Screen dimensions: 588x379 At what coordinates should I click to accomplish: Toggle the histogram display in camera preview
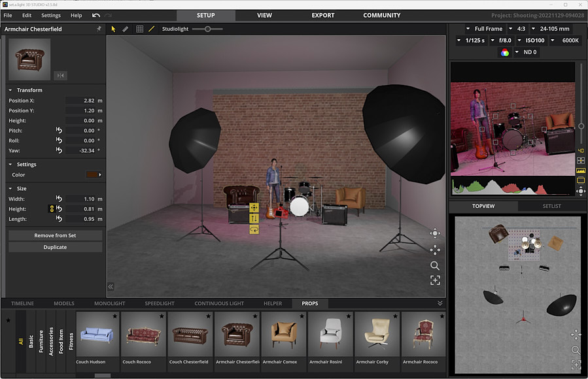[x=580, y=171]
